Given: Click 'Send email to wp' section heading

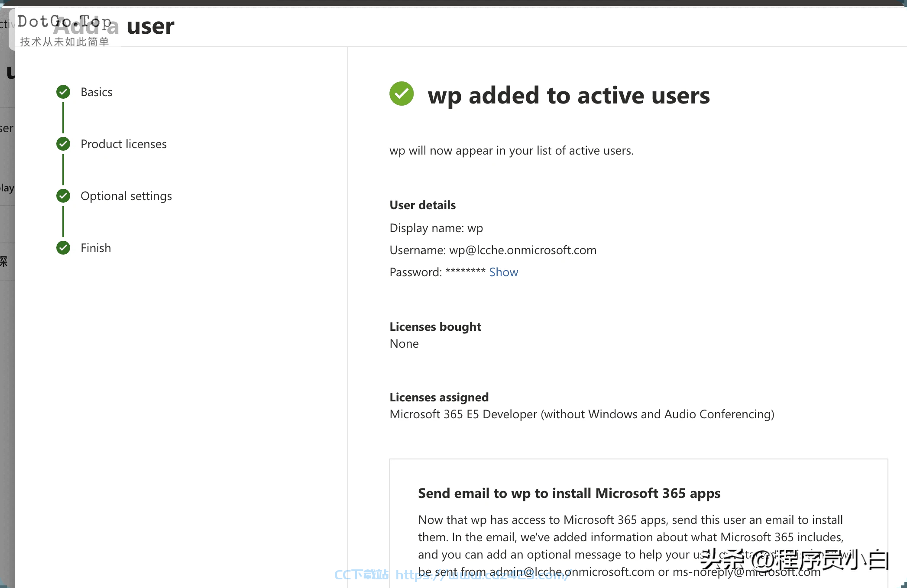Looking at the screenshot, I should 569,494.
